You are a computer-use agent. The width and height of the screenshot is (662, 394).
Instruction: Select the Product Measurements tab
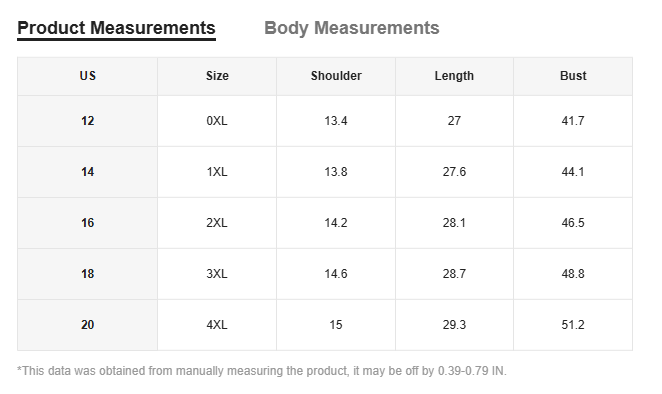point(116,28)
